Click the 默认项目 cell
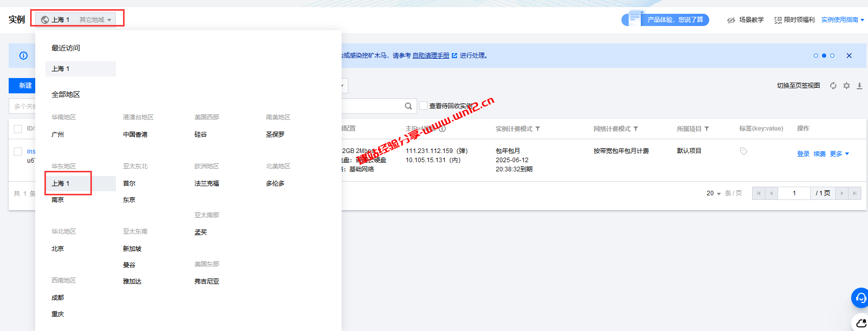This screenshot has width=868, height=331. click(x=689, y=151)
